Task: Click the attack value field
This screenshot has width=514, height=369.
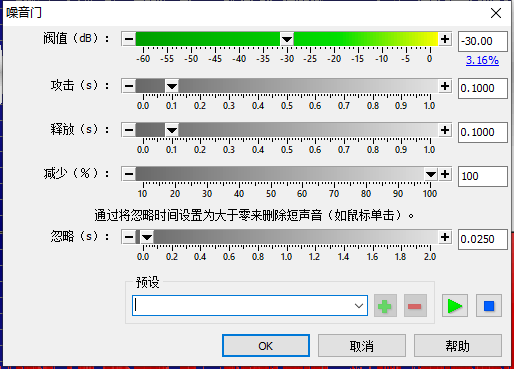Action: [483, 88]
